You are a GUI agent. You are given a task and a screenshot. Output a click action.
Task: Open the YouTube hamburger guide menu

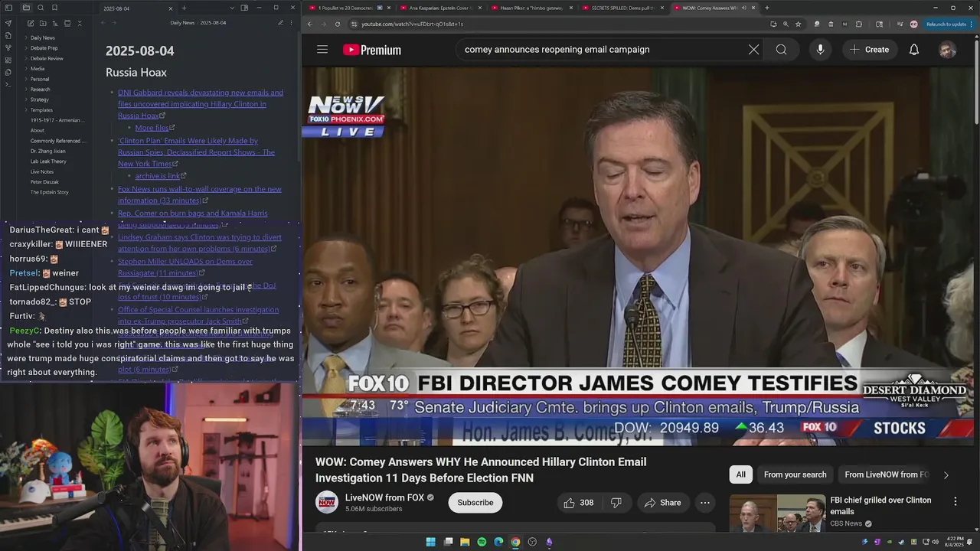click(322, 50)
